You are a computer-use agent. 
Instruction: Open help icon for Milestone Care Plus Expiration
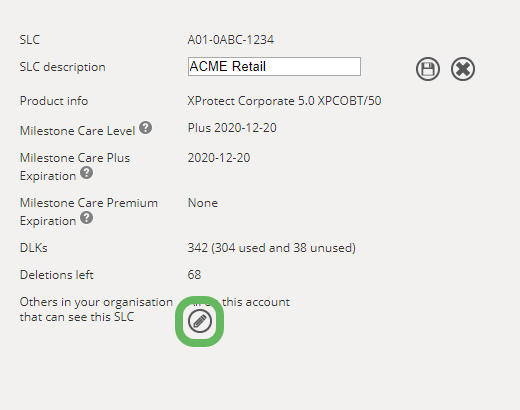point(87,173)
